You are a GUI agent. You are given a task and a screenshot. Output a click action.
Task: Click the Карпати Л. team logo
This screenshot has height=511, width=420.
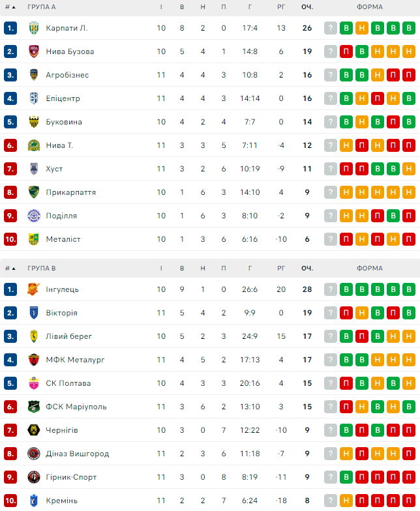pos(34,28)
